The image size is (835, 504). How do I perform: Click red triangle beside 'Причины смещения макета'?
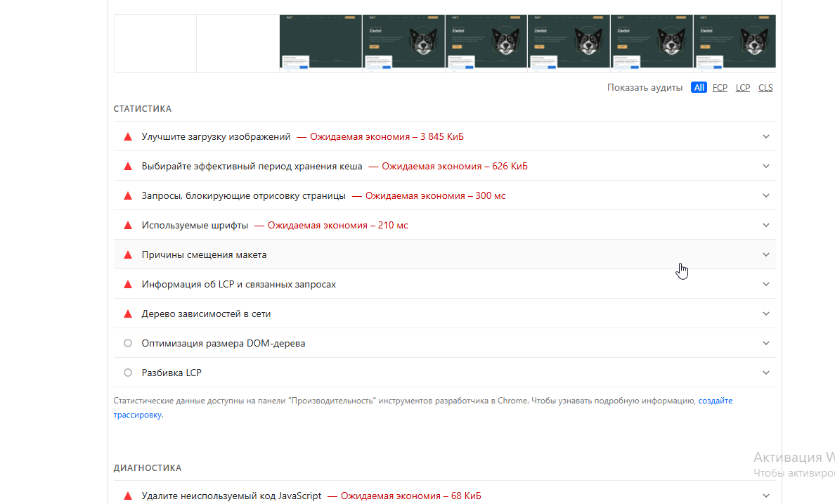click(128, 254)
